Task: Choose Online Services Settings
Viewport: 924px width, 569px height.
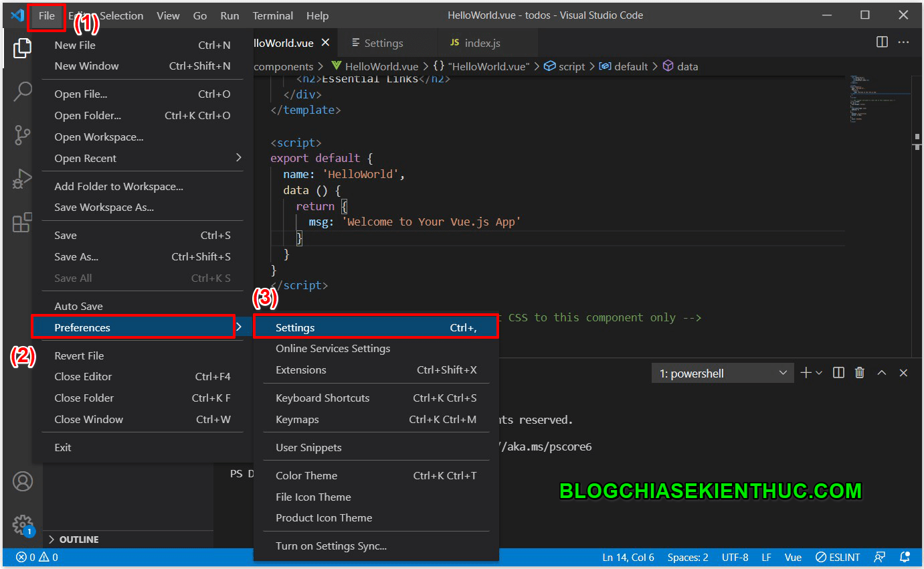Action: click(376, 348)
